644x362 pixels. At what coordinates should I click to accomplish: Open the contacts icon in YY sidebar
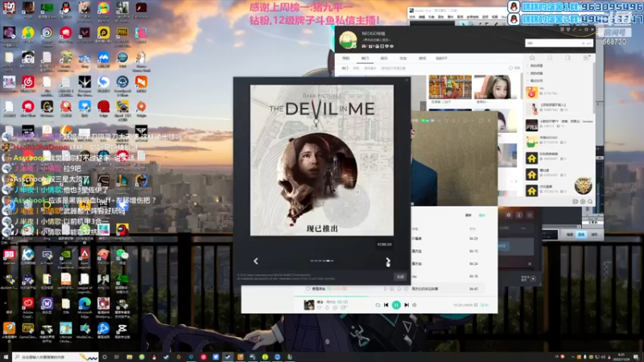[550, 58]
